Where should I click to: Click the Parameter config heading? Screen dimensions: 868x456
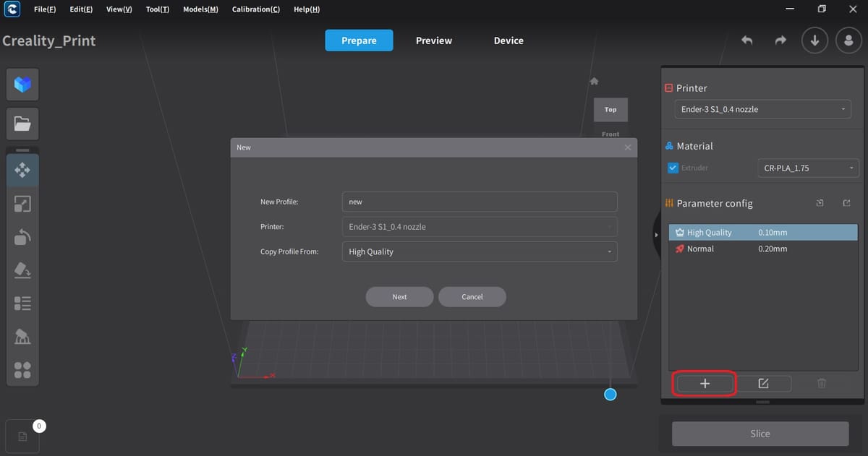click(x=715, y=204)
